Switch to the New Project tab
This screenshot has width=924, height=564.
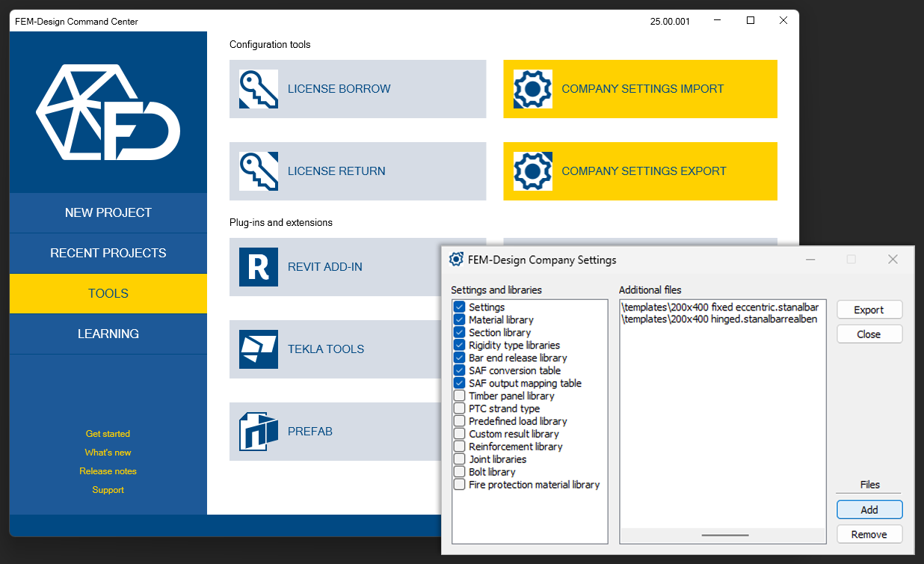108,213
